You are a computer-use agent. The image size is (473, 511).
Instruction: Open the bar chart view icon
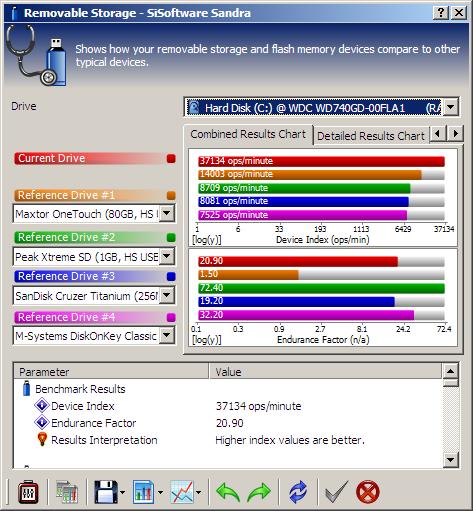(x=144, y=492)
